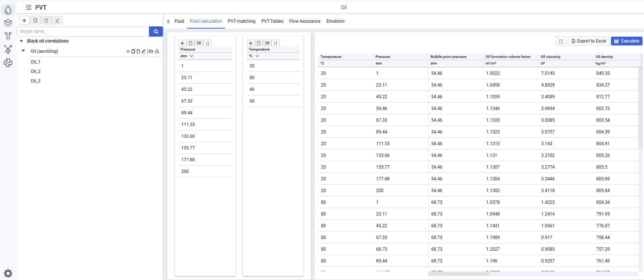The image size is (644, 280).
Task: Go to the PVT Tables tab
Action: click(272, 21)
